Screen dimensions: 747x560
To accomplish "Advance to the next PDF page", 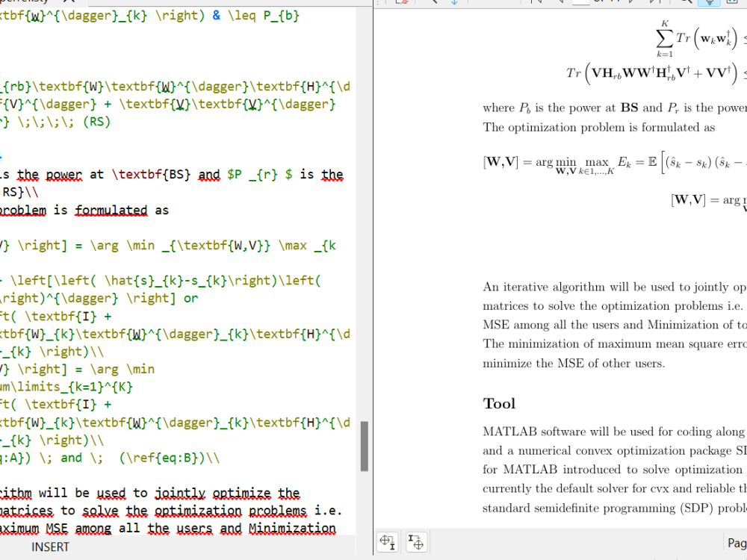I will click(x=631, y=4).
